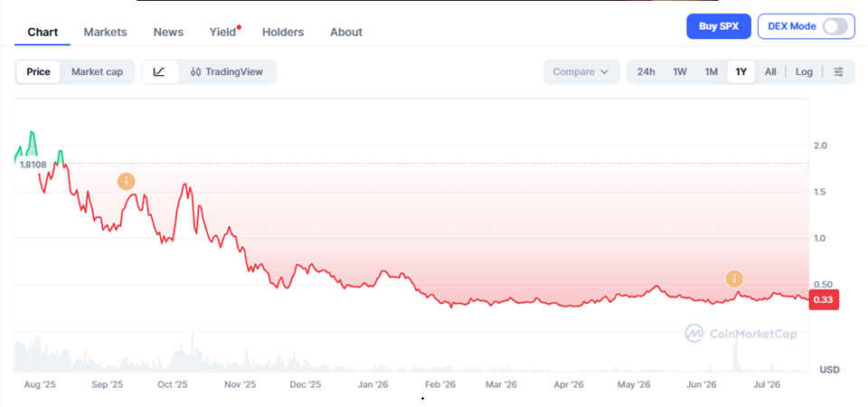Open the Holders tab
868x407 pixels.
(x=283, y=33)
